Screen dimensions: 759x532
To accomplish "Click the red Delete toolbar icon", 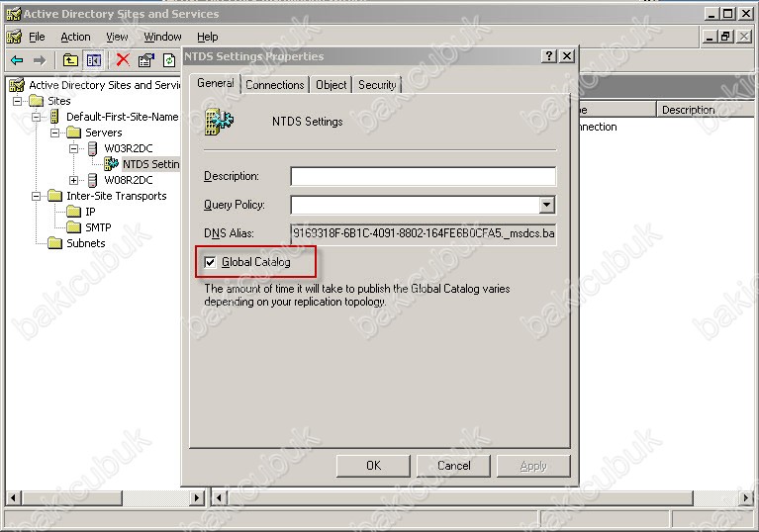I will click(x=123, y=60).
